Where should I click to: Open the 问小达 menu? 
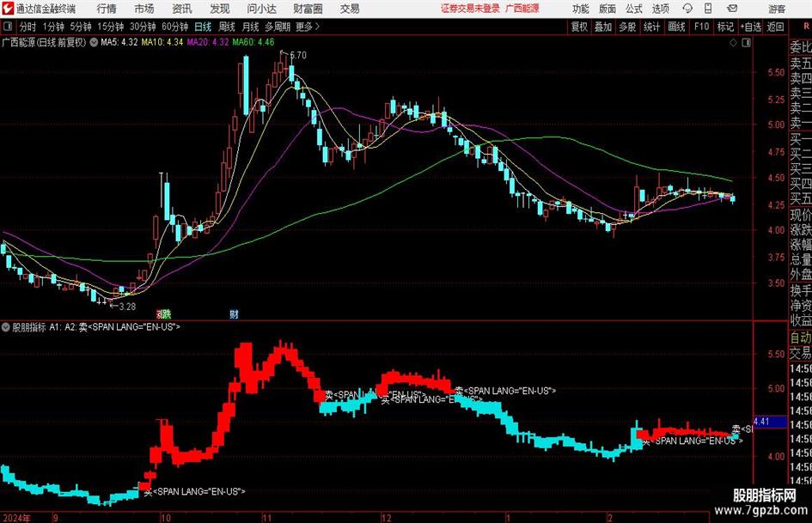click(x=261, y=9)
